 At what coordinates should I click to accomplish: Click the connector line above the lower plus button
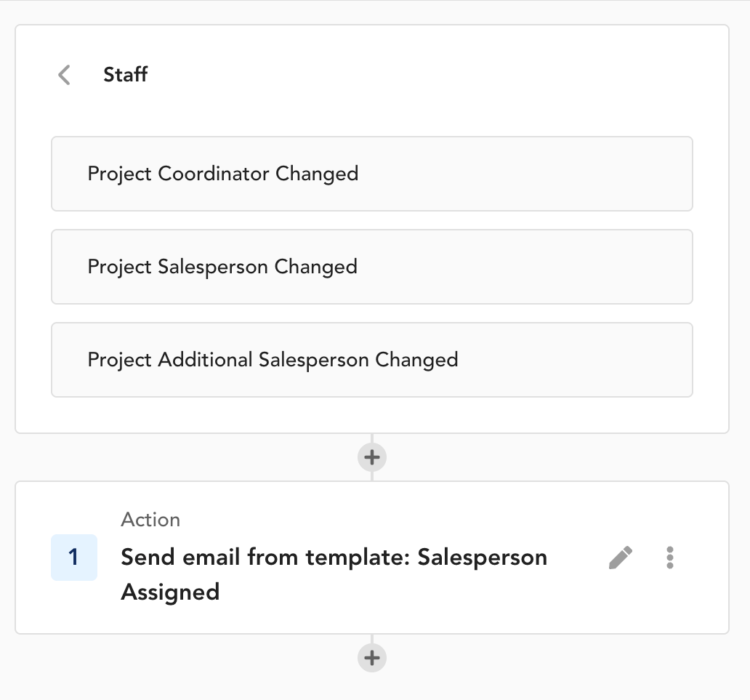[x=371, y=639]
